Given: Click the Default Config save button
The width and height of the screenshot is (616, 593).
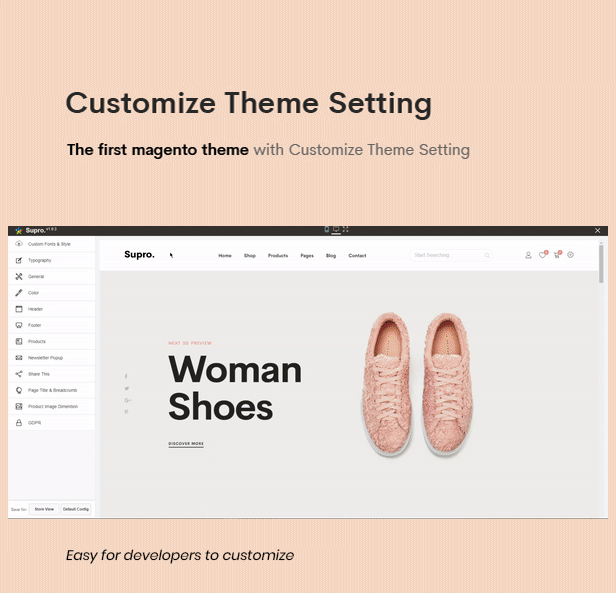Looking at the screenshot, I should tap(76, 509).
